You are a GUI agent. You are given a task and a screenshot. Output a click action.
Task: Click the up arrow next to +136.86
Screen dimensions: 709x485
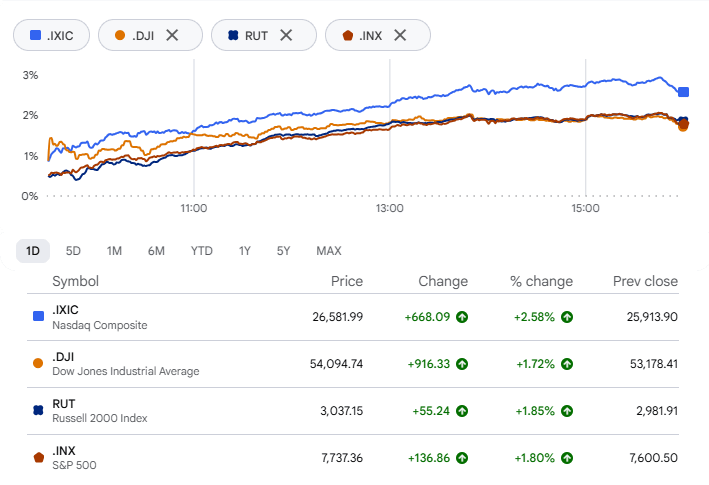tap(462, 458)
